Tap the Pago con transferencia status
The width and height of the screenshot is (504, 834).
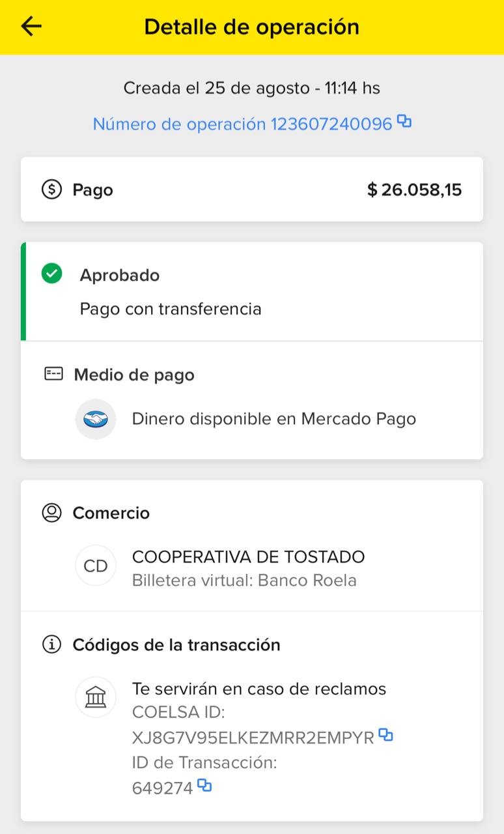click(x=171, y=309)
